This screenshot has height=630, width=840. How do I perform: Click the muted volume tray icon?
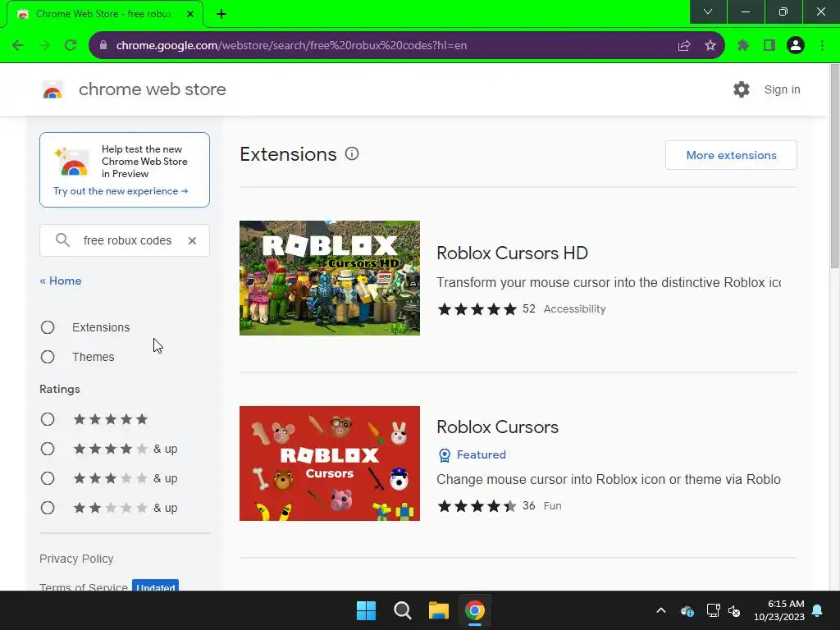pyautogui.click(x=734, y=610)
